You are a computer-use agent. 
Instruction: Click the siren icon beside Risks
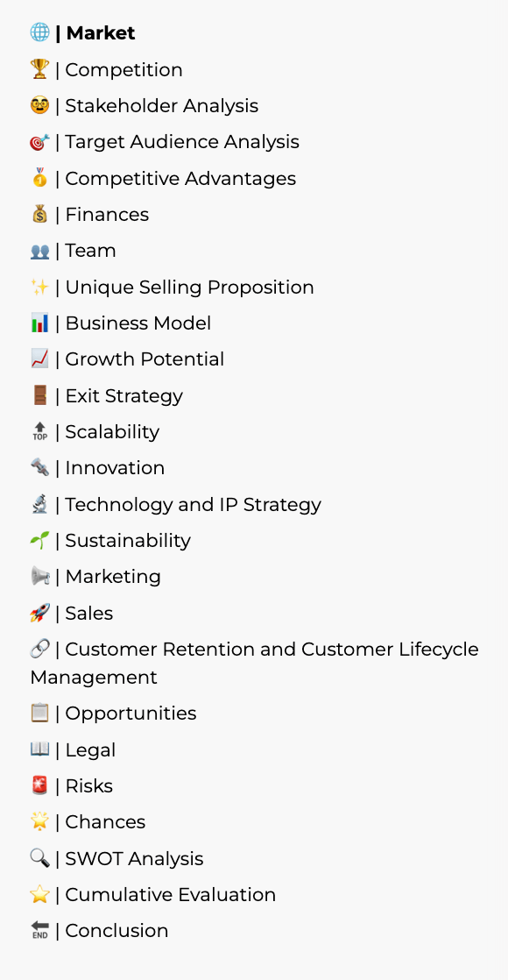point(40,785)
